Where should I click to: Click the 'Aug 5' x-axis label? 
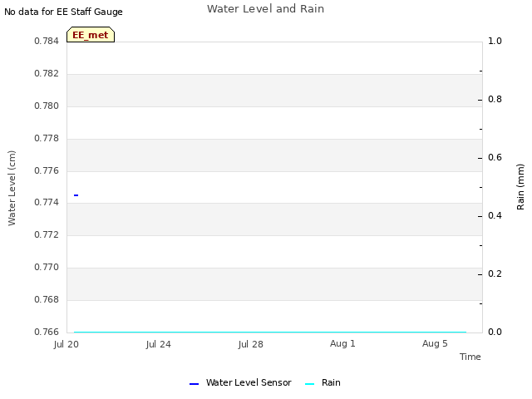[435, 343]
